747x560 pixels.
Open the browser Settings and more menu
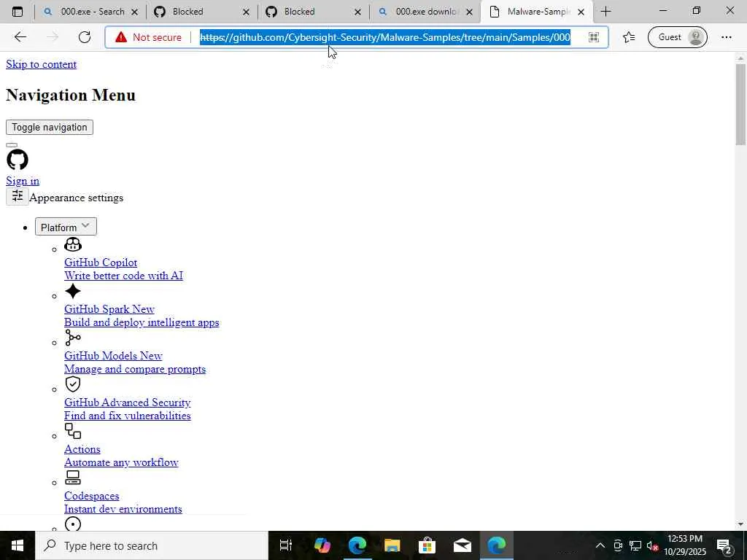(726, 37)
